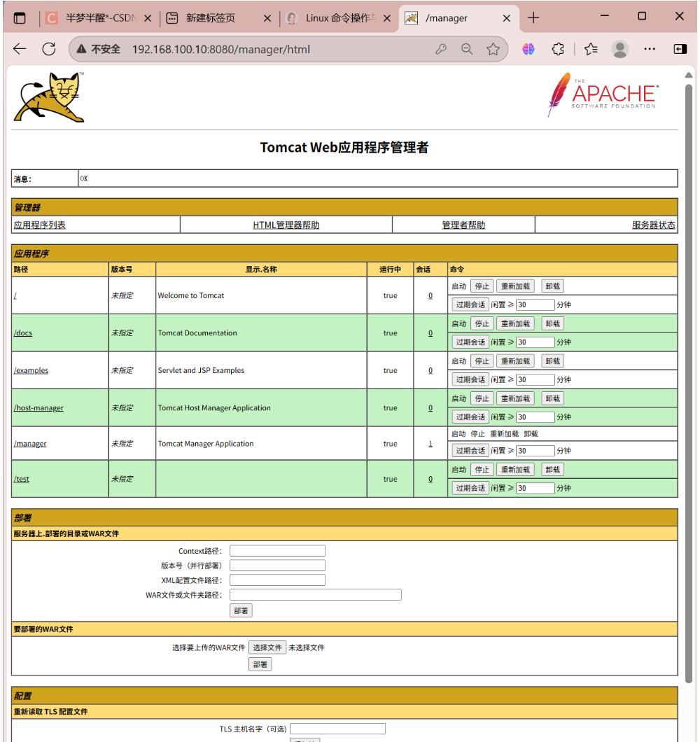Reload the page with refresh icon

coord(49,49)
